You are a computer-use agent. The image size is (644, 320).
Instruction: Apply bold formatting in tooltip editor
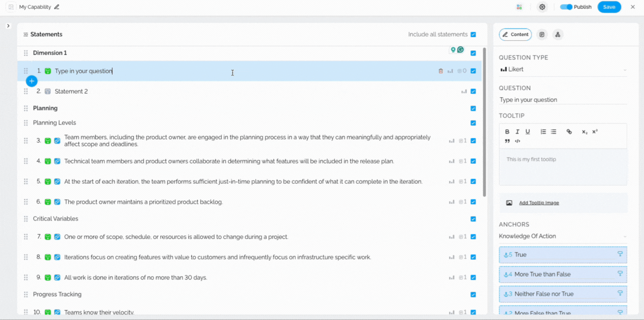tap(507, 132)
